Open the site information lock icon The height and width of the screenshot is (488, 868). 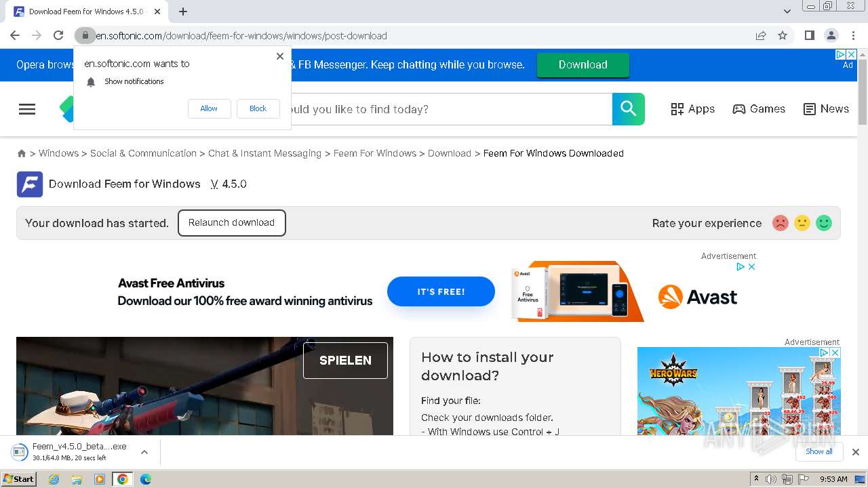click(85, 35)
